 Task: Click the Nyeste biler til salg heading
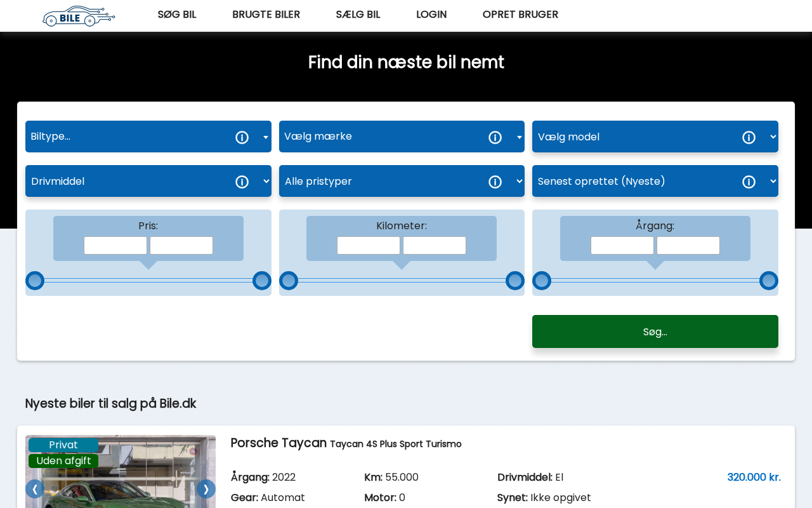point(111,404)
